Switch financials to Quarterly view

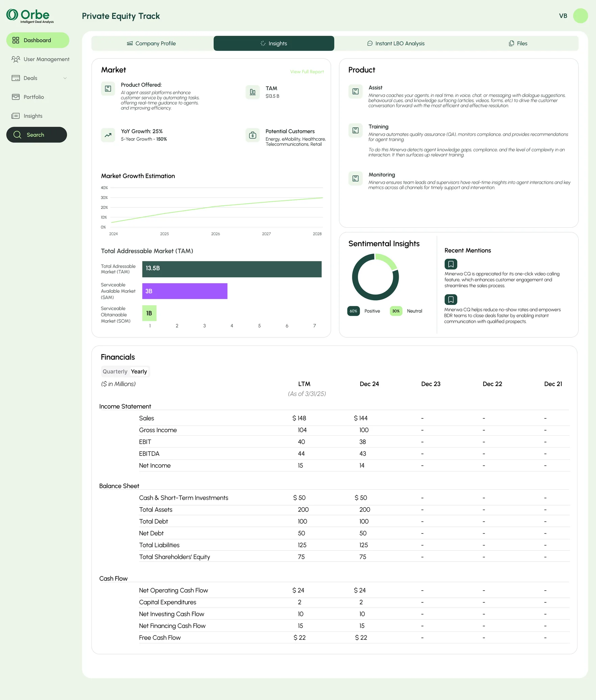pos(115,371)
